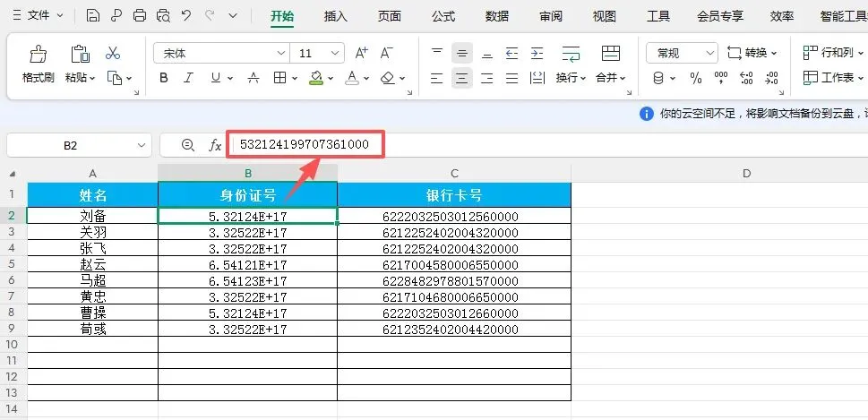Select row 5 header
Image resolution: width=868 pixels, height=420 pixels.
tap(13, 264)
